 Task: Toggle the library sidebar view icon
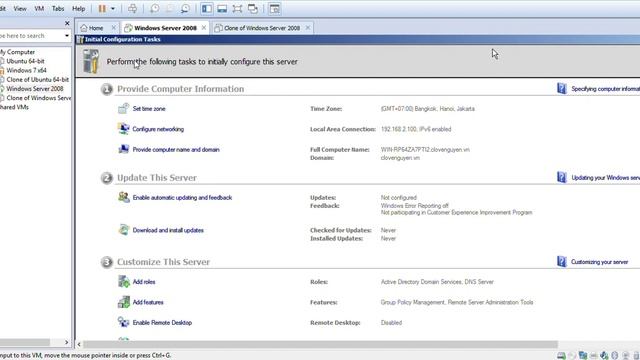[x=207, y=9]
